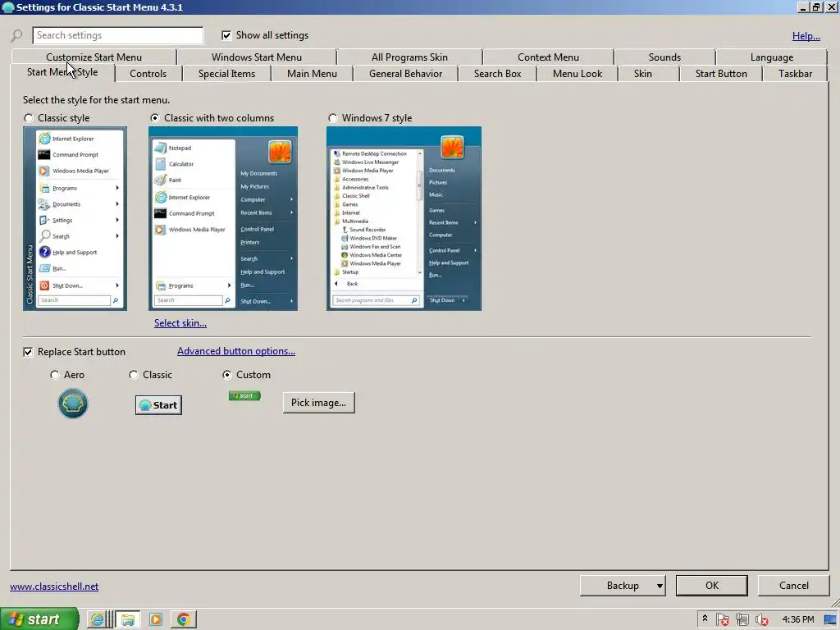
Task: Click the Windows 7 style menu preview thumbnail
Action: click(404, 218)
